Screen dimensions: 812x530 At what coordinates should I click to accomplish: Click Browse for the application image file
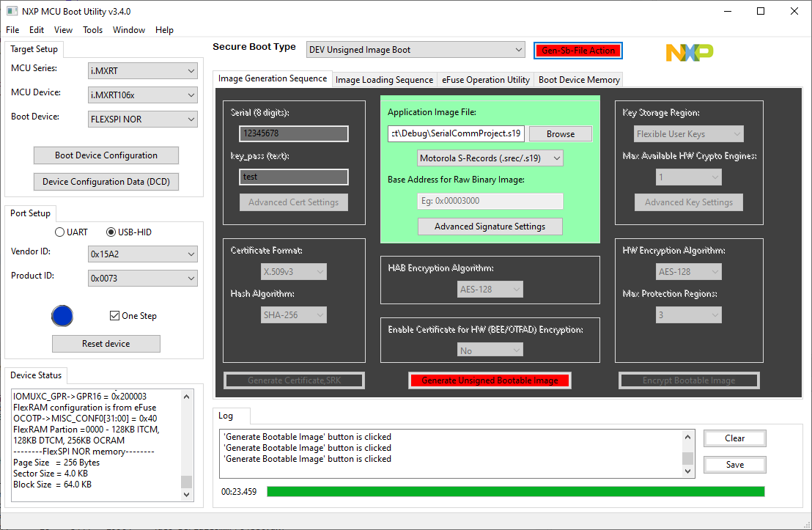pyautogui.click(x=560, y=133)
